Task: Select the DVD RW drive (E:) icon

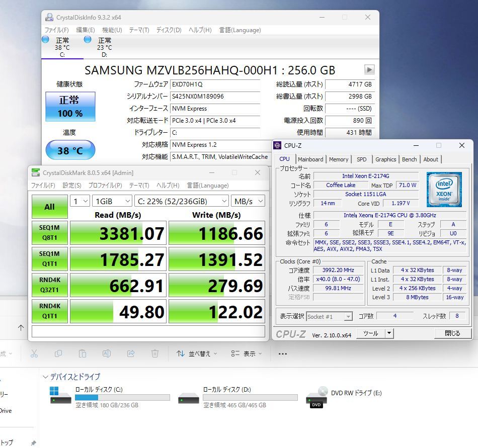Action: (x=316, y=397)
